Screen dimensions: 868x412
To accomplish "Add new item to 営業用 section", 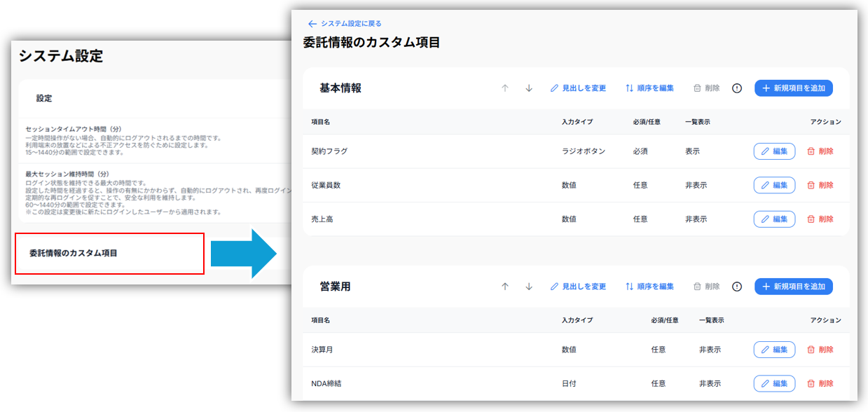I will tap(793, 287).
